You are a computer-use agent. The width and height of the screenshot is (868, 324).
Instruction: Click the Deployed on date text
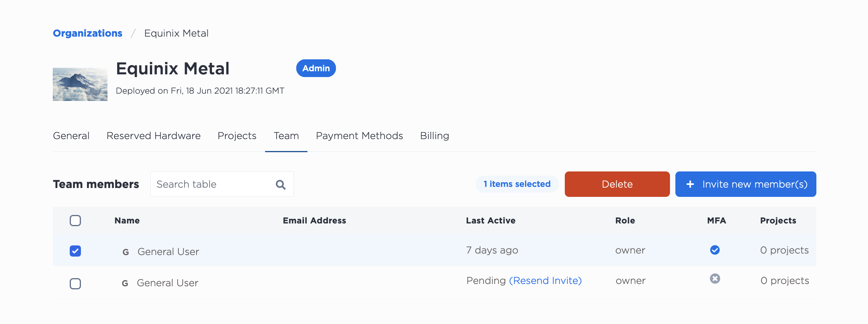click(200, 91)
